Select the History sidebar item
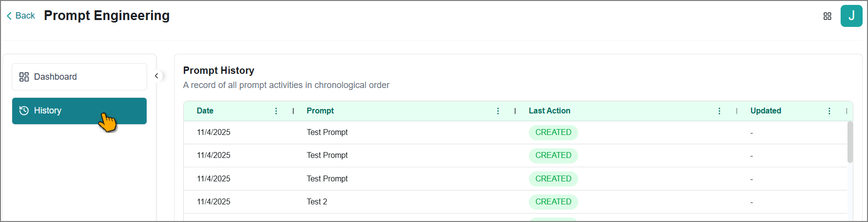 (79, 111)
